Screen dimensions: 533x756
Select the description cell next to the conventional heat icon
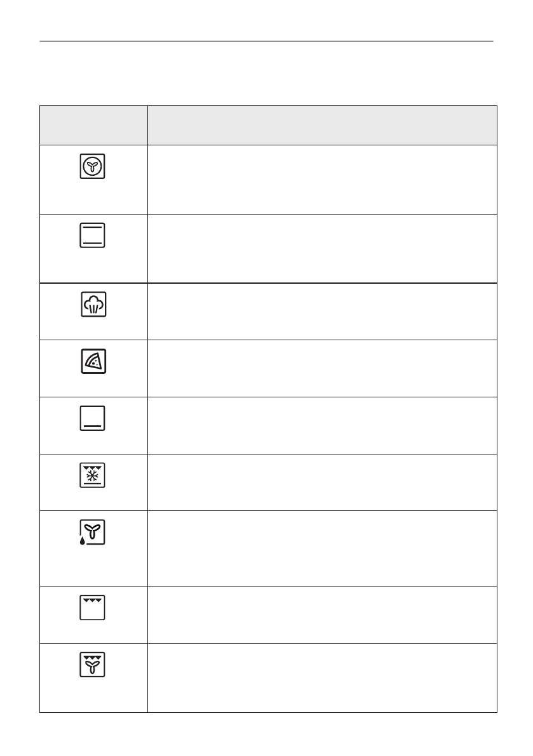(x=321, y=248)
